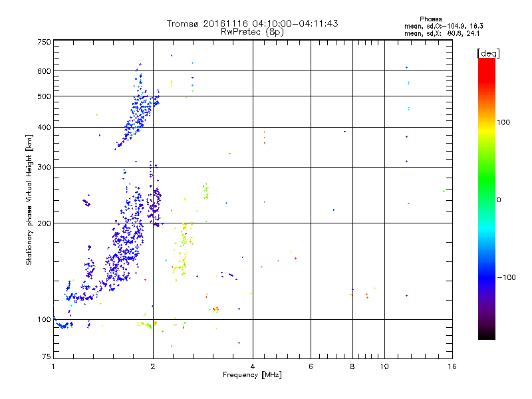Click the plot title 'Tromsø 20161116 04:10:00-04:11:43'
This screenshot has height=399, width=532.
252,23
